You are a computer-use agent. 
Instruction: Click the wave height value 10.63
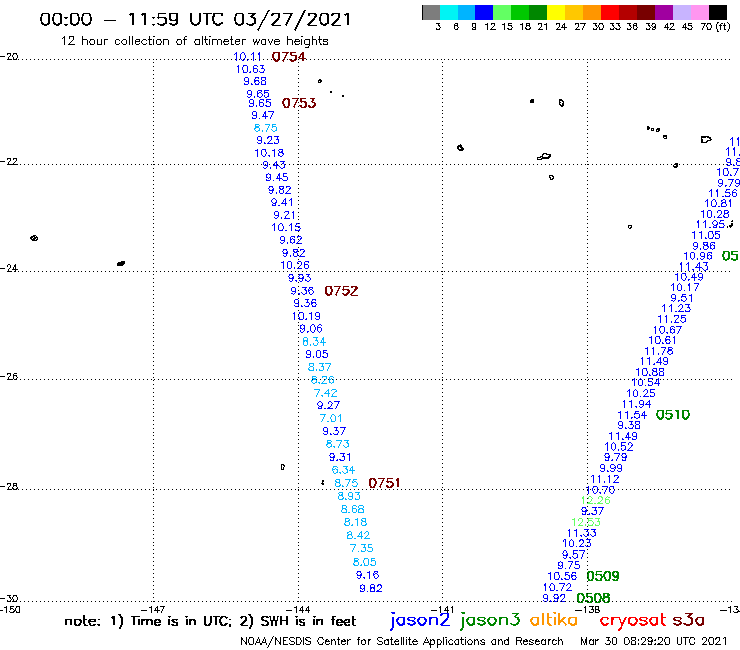click(251, 69)
